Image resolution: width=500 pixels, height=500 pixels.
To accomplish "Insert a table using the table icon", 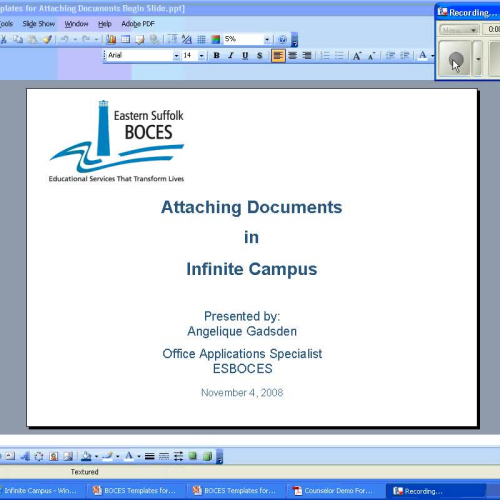I will tap(125, 40).
